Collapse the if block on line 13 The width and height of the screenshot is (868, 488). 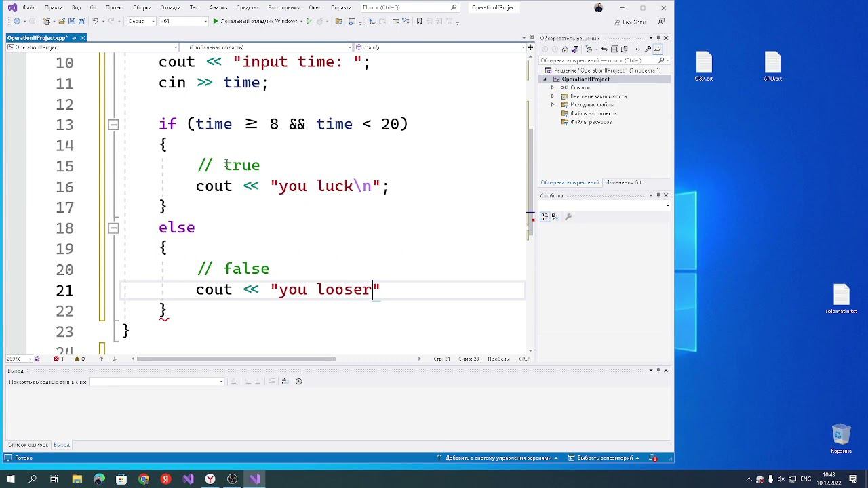tap(113, 125)
